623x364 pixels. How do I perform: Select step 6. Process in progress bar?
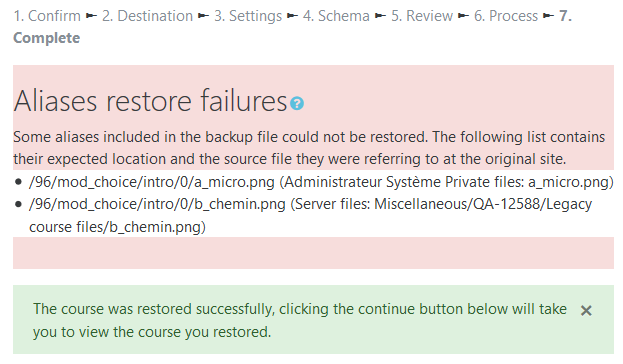506,16
